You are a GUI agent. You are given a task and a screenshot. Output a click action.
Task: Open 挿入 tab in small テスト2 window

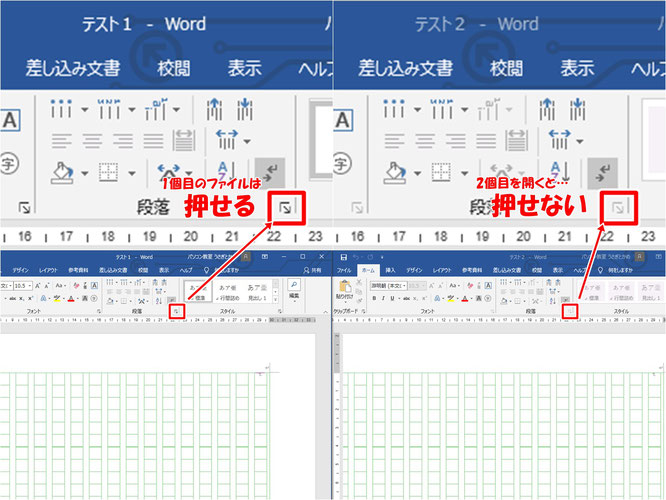390,270
